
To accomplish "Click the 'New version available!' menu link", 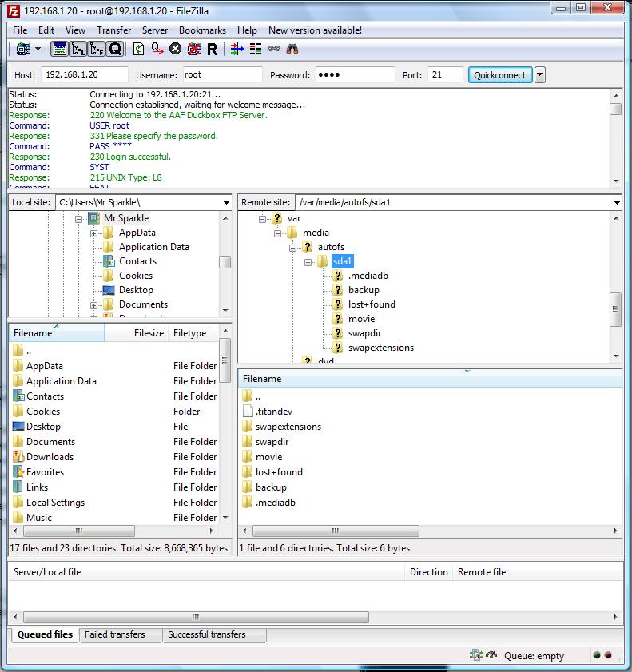I will tap(315, 30).
